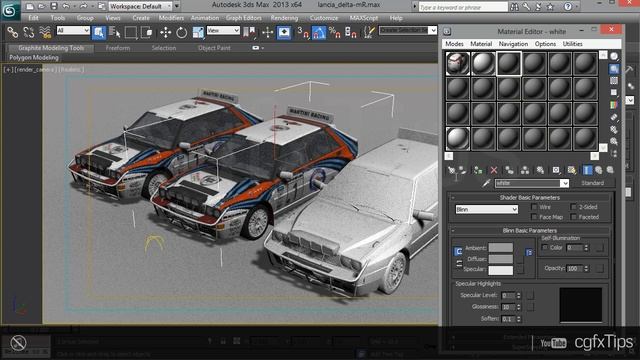Click Show Shaded Material in Viewport icon
This screenshot has height=360, width=640.
point(571,170)
